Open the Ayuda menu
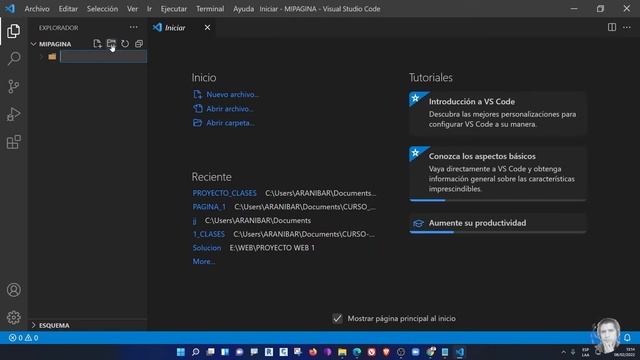Viewport: 640px width, 360px height. 243,9
